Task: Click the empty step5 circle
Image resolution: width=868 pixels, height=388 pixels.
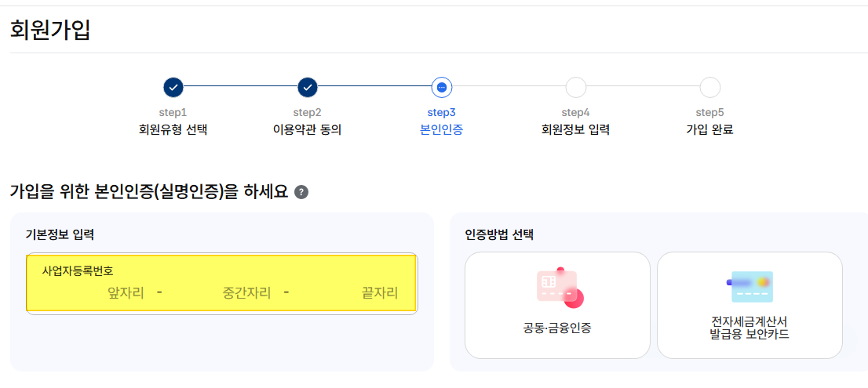Action: pos(710,87)
